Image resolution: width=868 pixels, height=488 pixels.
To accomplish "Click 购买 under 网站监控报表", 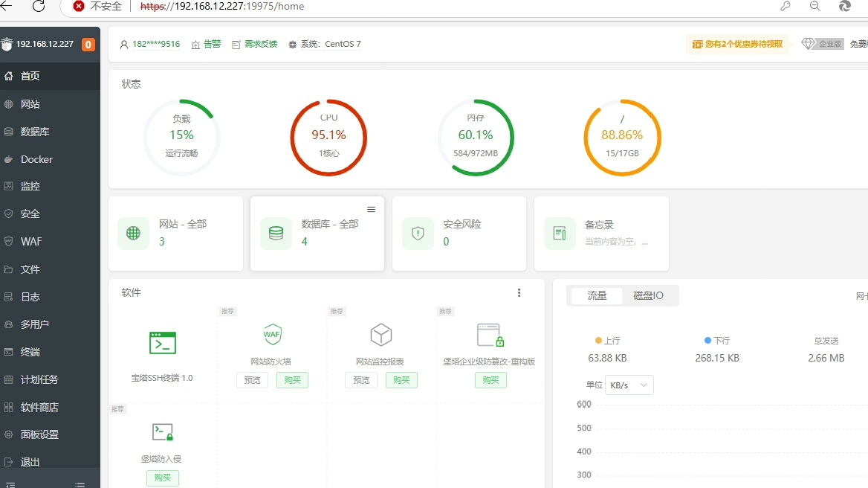I will [x=401, y=380].
